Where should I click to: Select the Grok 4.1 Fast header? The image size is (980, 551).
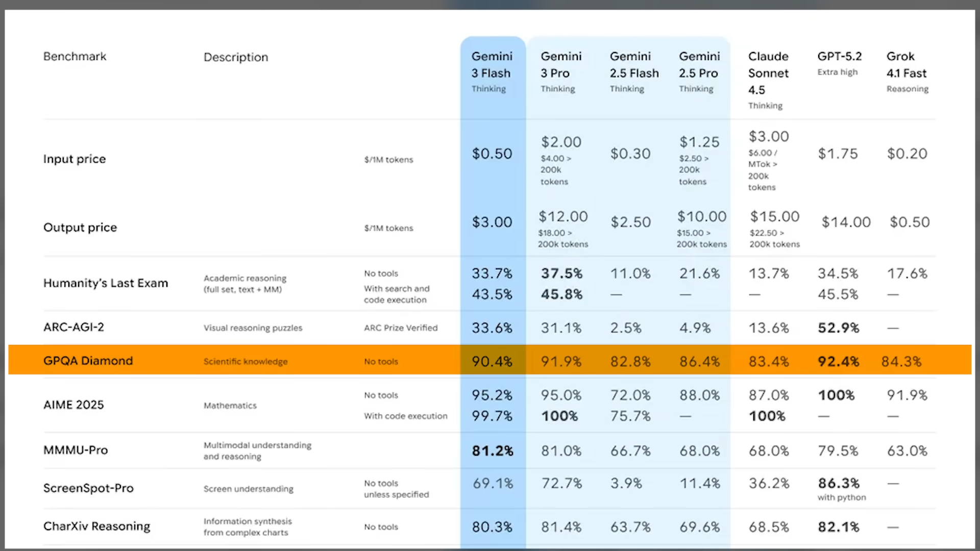point(906,65)
